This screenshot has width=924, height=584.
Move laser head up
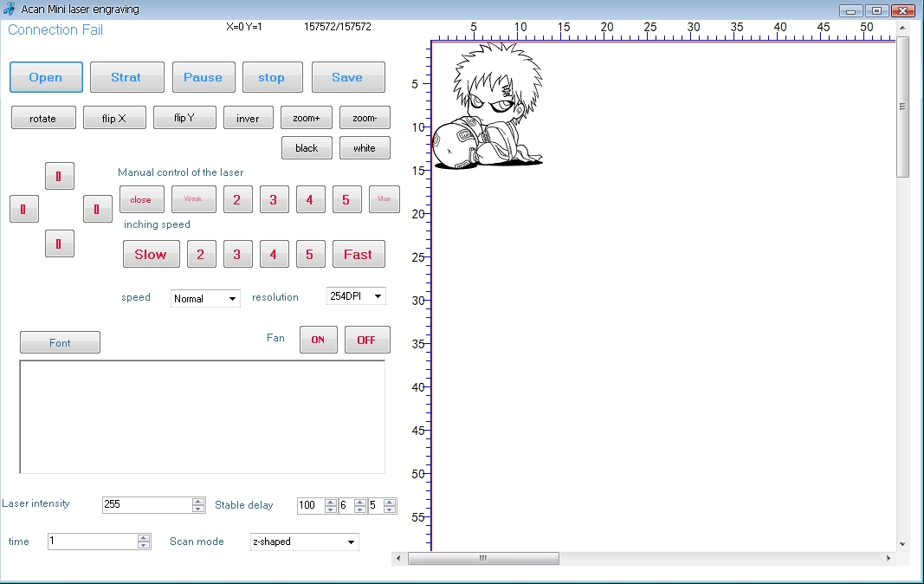click(60, 176)
